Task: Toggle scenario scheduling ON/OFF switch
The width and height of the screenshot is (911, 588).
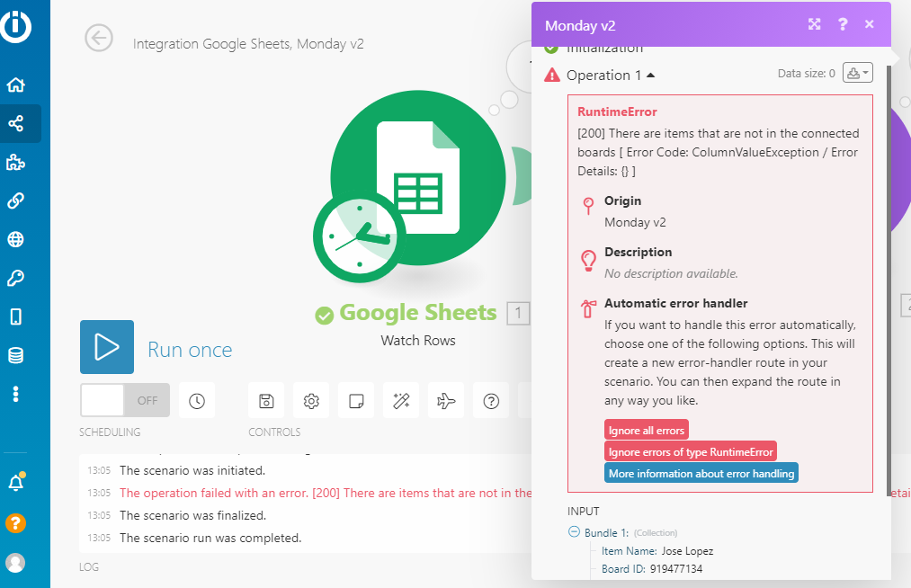Action: [125, 400]
